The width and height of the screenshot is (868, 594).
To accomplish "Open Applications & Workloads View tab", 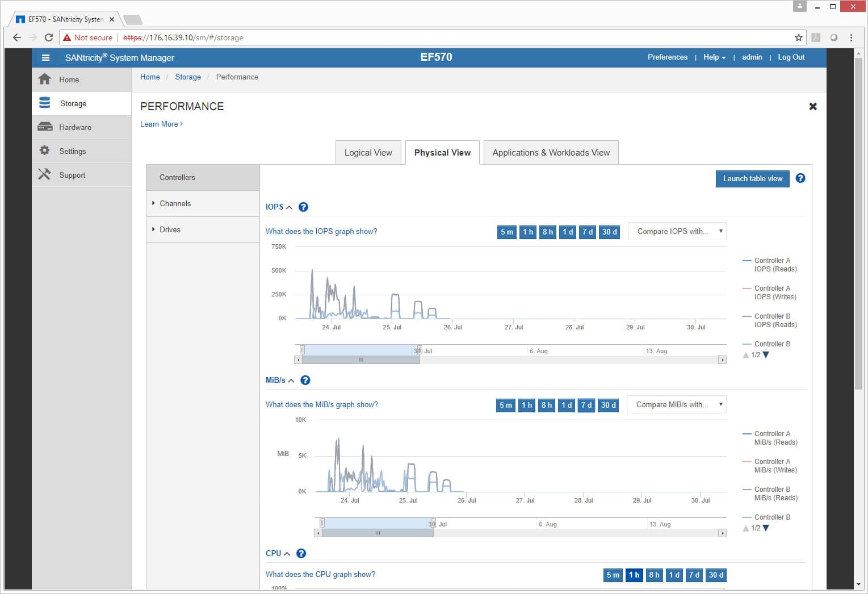I will tap(551, 153).
